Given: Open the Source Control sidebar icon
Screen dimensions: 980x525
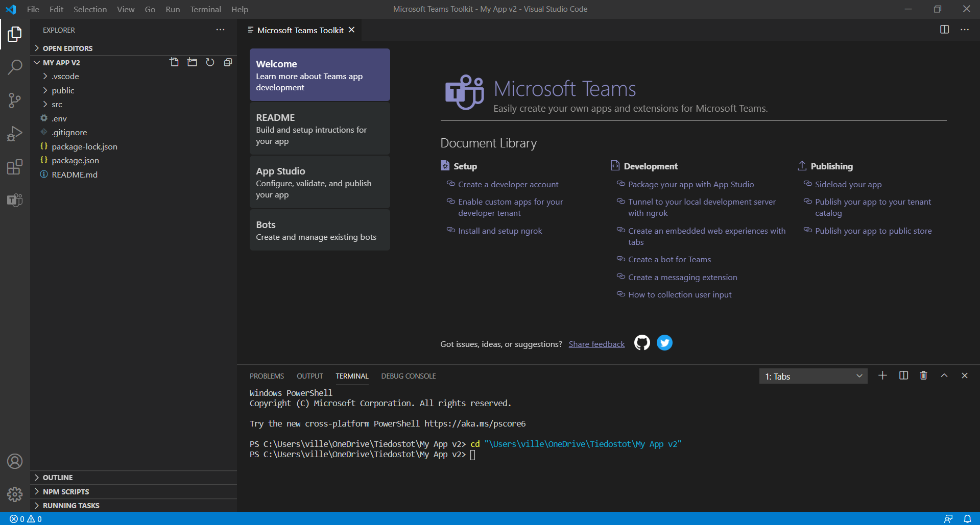Looking at the screenshot, I should pos(15,100).
